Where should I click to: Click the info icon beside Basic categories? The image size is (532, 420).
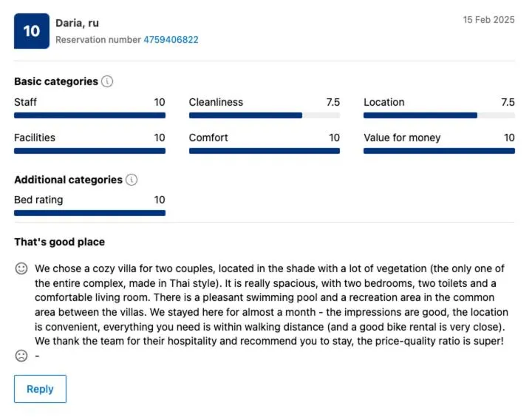(107, 81)
